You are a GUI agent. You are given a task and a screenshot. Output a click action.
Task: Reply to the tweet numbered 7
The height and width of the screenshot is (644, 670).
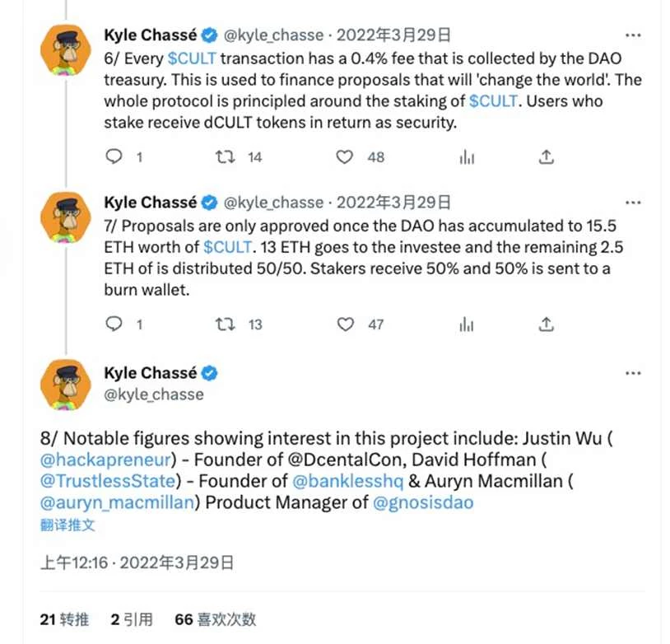tap(114, 324)
